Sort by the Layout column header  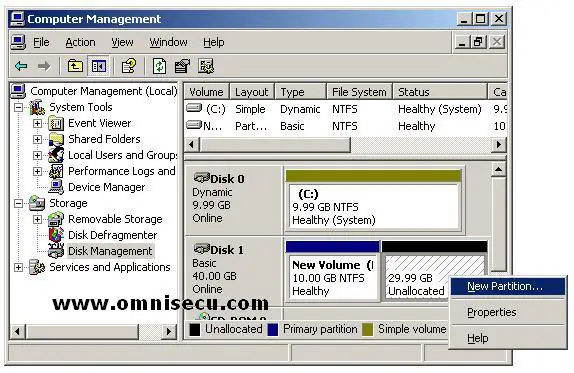(252, 92)
